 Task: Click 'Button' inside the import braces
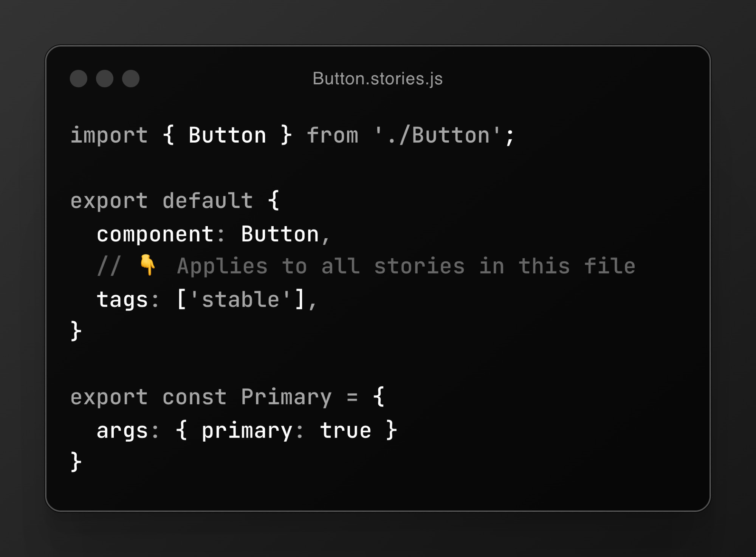[x=228, y=135]
